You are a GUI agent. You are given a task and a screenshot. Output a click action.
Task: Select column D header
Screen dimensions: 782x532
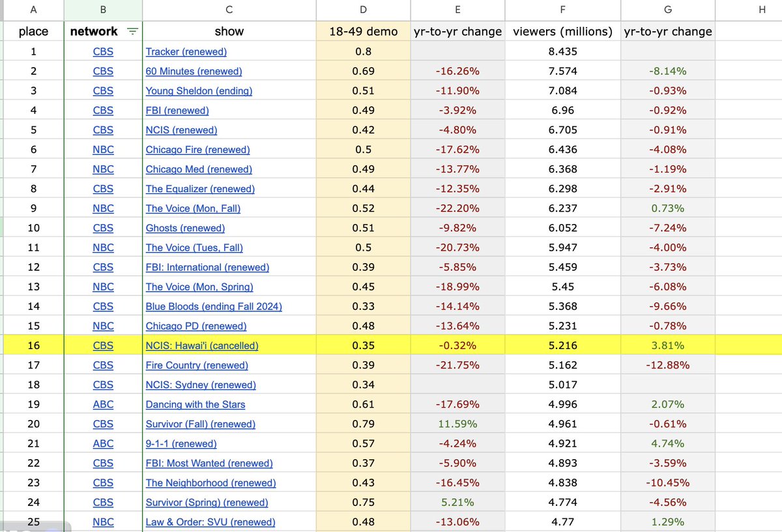coord(363,10)
